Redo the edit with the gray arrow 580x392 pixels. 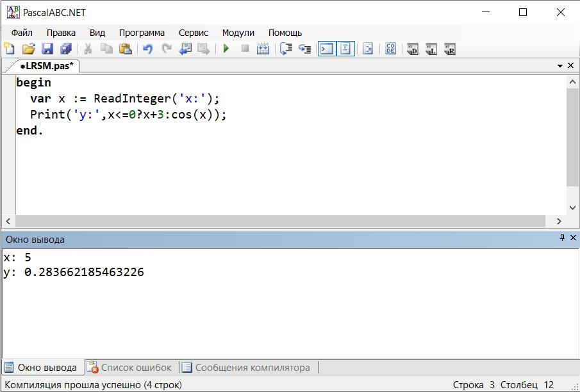click(167, 49)
